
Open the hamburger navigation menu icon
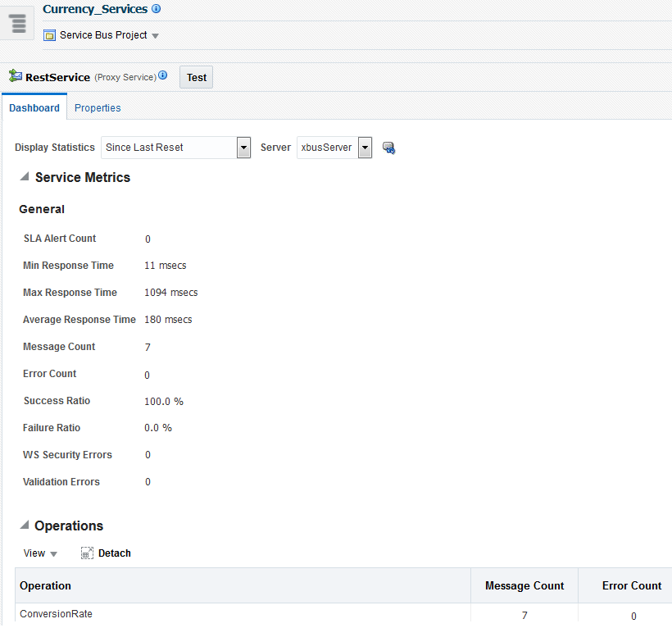tap(17, 24)
